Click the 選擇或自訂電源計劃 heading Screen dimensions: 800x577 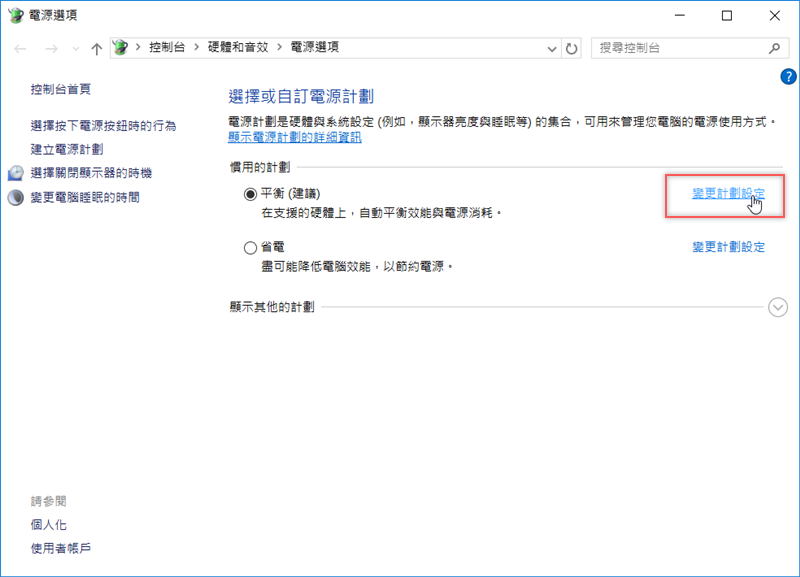click(301, 96)
